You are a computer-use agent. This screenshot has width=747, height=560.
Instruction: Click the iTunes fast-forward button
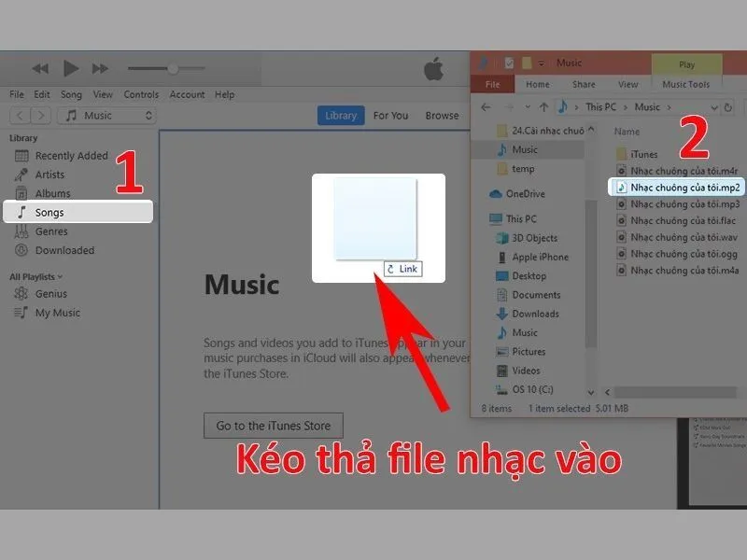pyautogui.click(x=100, y=68)
